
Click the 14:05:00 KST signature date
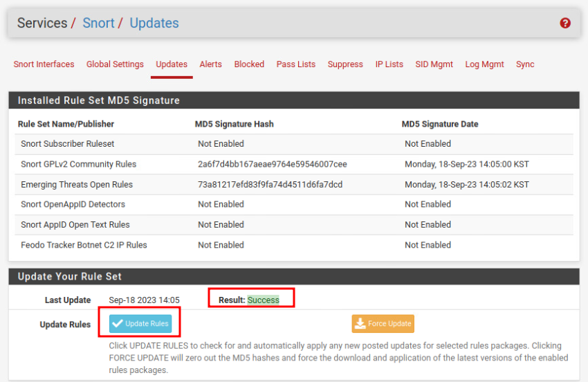[x=467, y=164]
